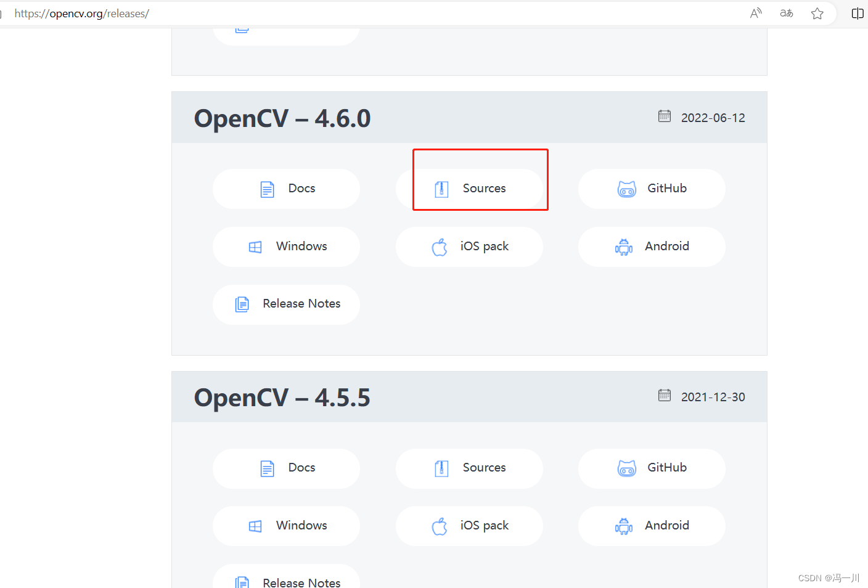The width and height of the screenshot is (868, 588).
Task: Click calendar icon beside 2021-12-30
Action: pos(665,395)
